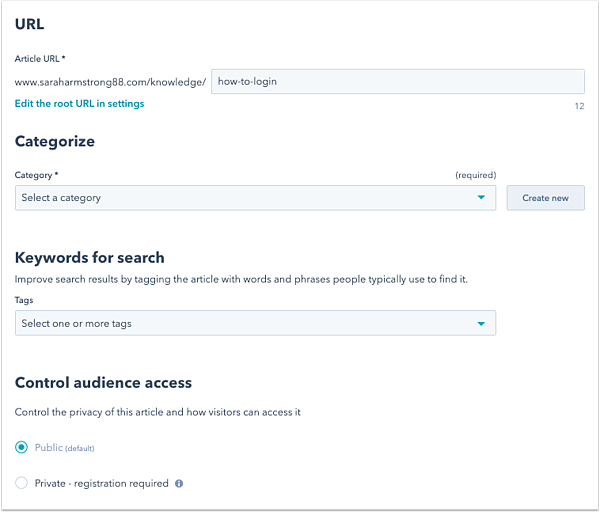Click the tags dropdown arrow icon
The height and width of the screenshot is (512, 600).
(481, 324)
